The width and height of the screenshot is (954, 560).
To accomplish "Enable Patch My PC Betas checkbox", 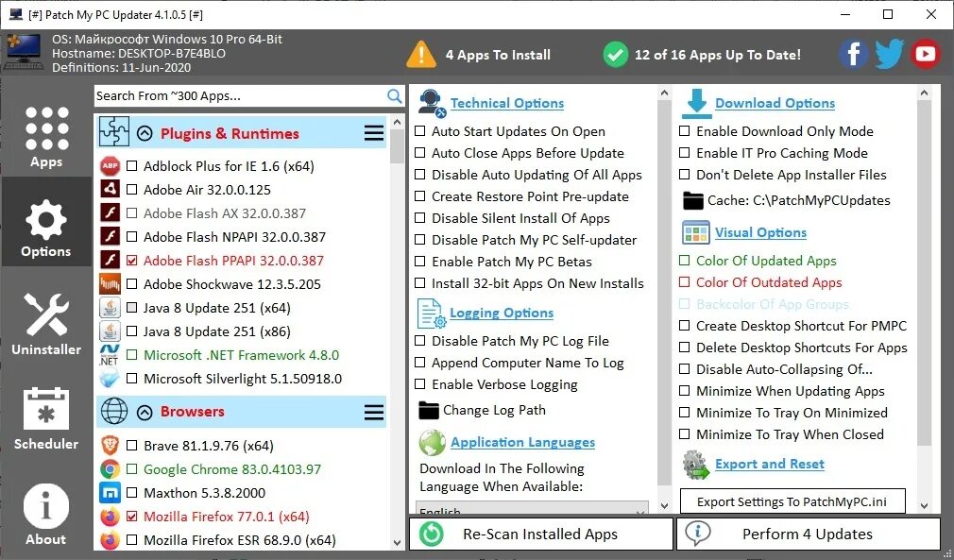I will (419, 262).
